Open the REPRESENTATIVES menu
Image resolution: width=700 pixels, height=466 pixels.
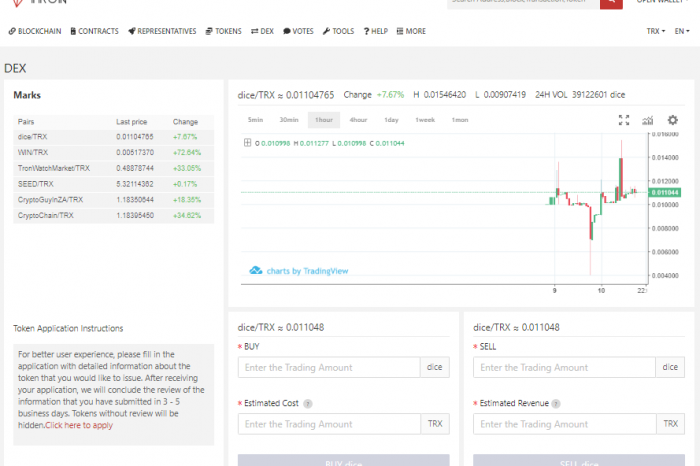[162, 31]
